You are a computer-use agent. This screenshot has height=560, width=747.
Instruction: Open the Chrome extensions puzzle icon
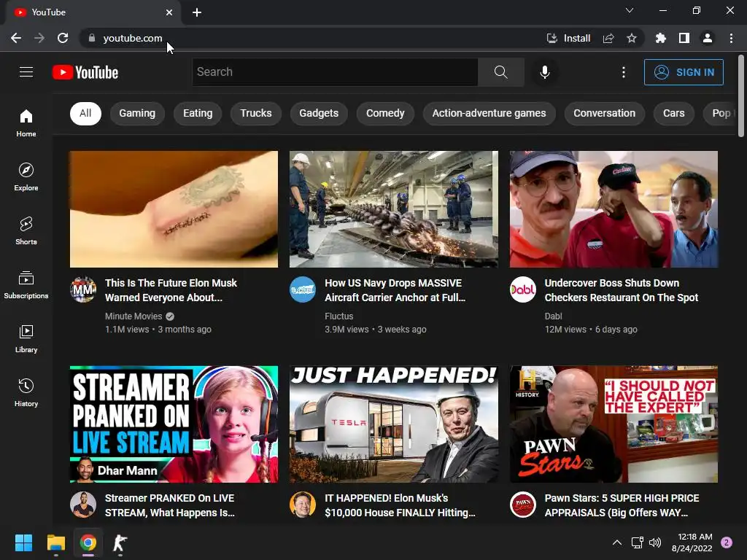(660, 38)
